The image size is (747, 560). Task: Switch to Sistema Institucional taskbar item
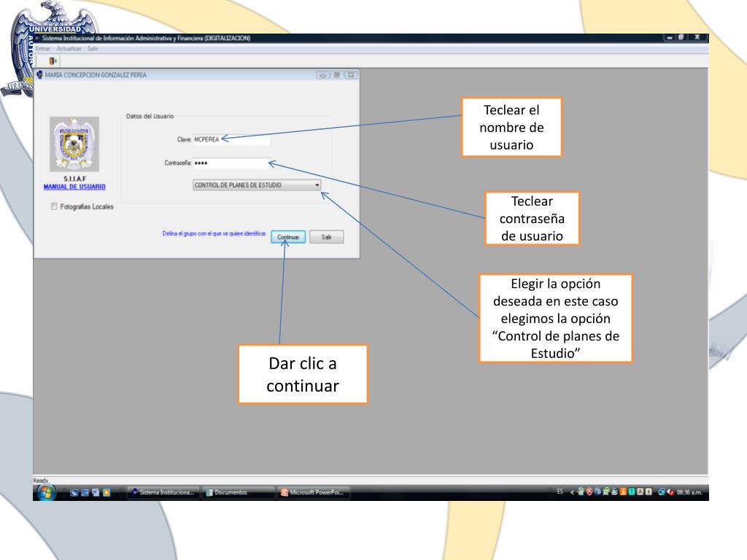pyautogui.click(x=162, y=493)
